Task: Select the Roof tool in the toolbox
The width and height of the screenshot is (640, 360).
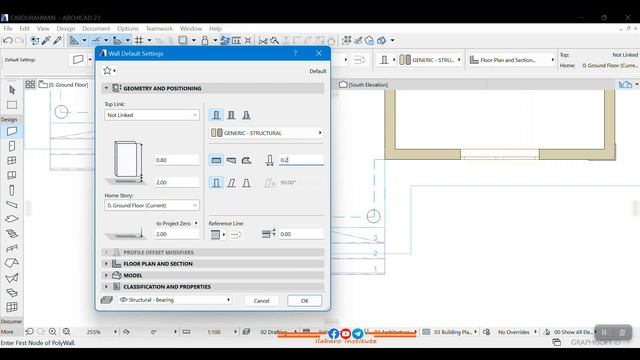Action: pos(12,263)
